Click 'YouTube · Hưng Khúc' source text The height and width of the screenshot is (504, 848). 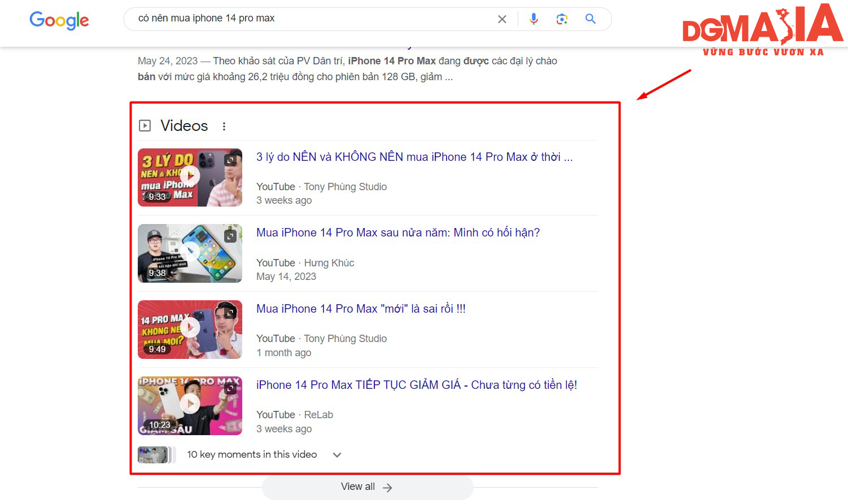(x=305, y=263)
